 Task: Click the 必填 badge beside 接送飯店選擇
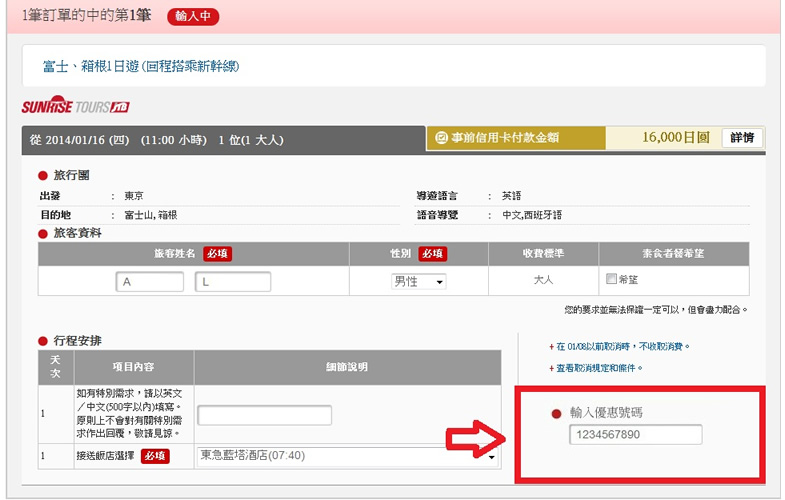click(154, 456)
